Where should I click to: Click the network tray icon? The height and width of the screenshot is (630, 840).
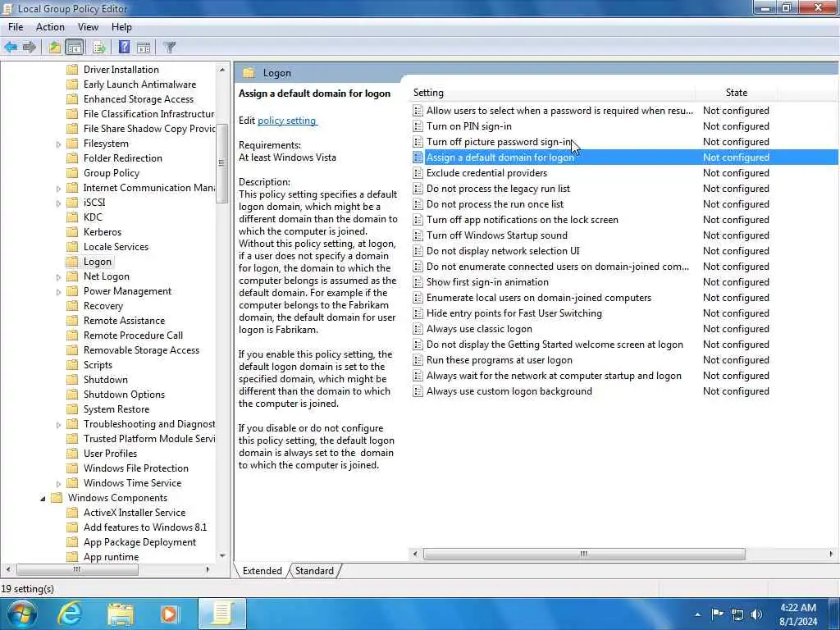[x=737, y=614]
